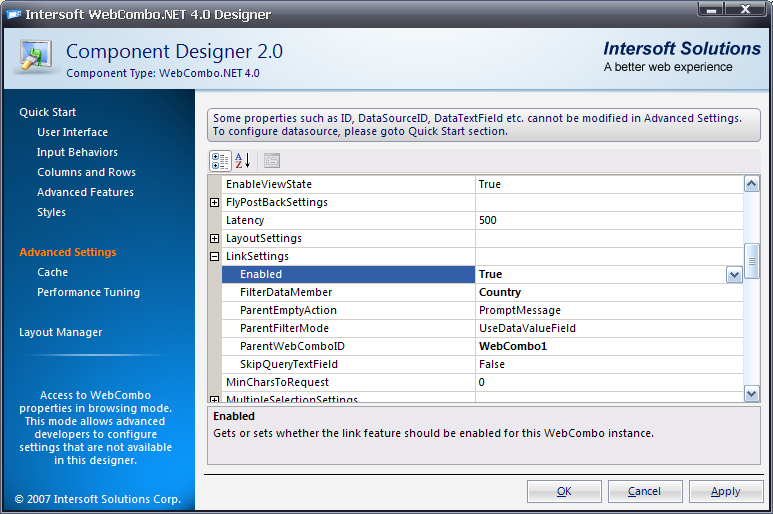Open Layout Manager

click(61, 332)
